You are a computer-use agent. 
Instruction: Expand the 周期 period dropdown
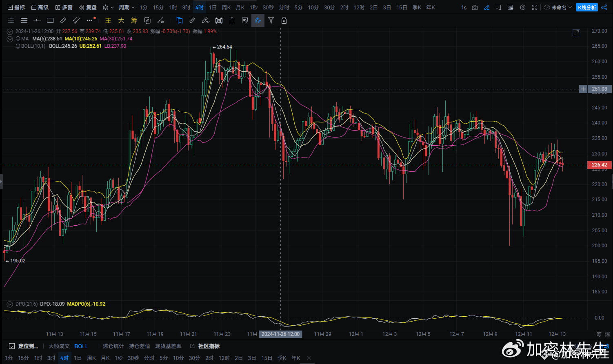point(127,7)
